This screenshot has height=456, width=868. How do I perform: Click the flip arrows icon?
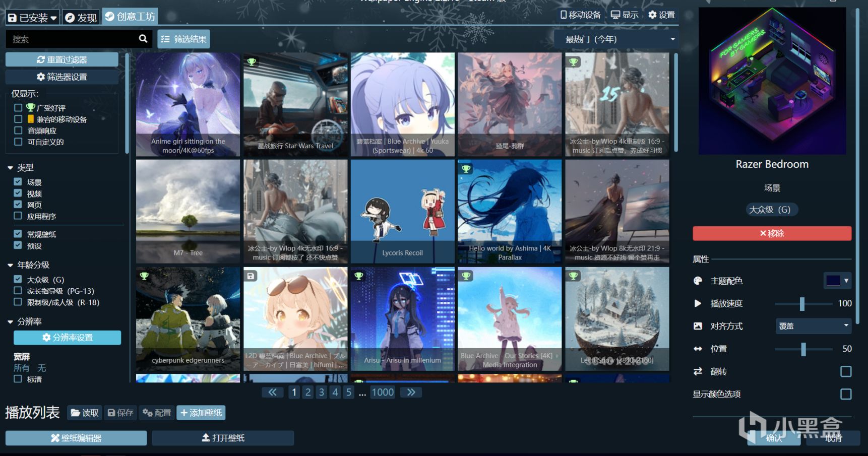(698, 371)
